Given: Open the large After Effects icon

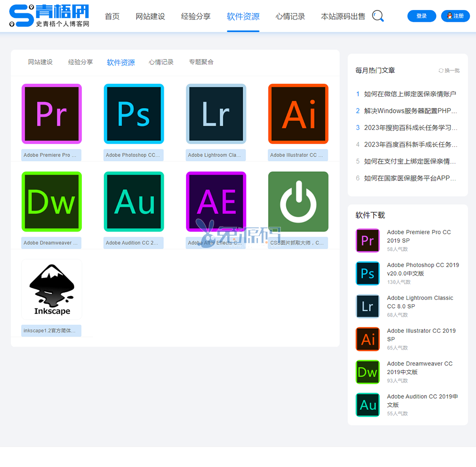Looking at the screenshot, I should click(x=216, y=202).
